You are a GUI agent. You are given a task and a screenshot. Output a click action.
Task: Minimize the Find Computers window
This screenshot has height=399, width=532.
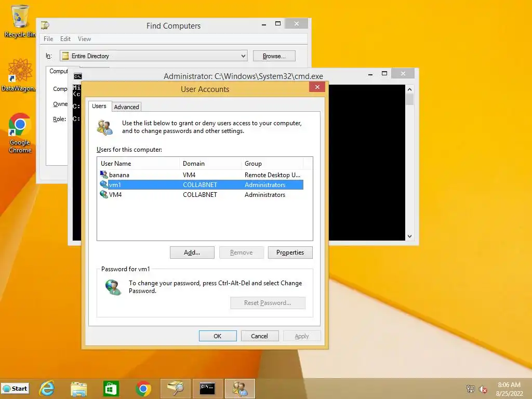pos(264,23)
